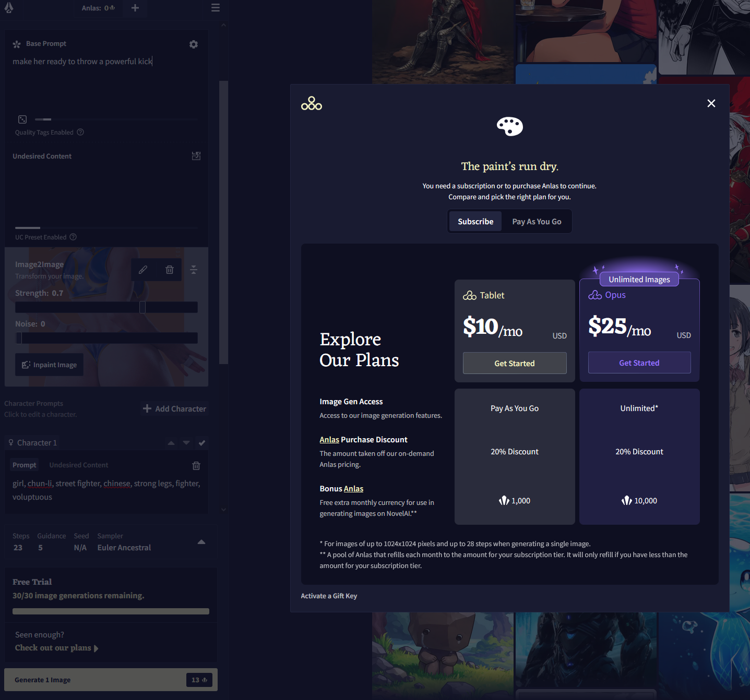This screenshot has height=700, width=750.
Task: Click the '1,000' bonus Anlas value
Action: click(515, 501)
